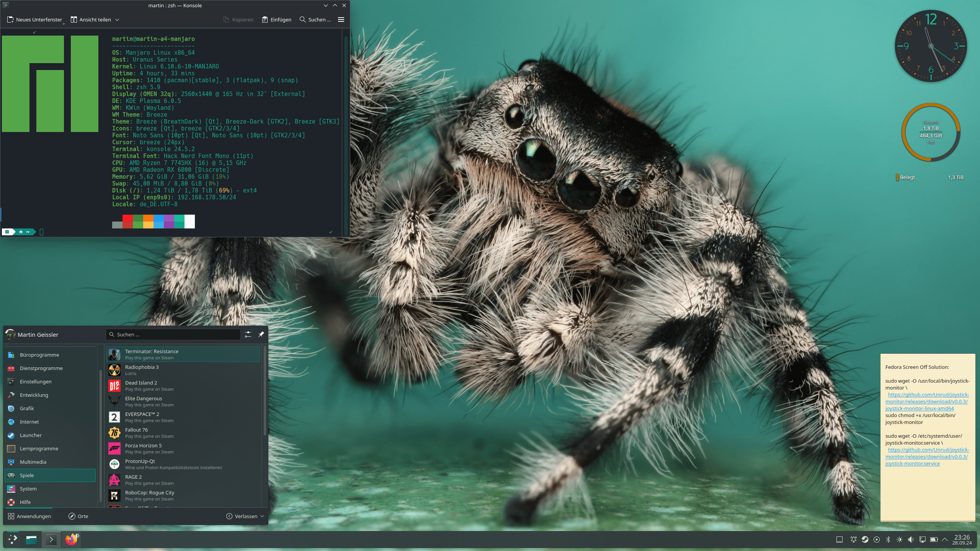Start Elite Dangerous from the launcher

point(183,401)
